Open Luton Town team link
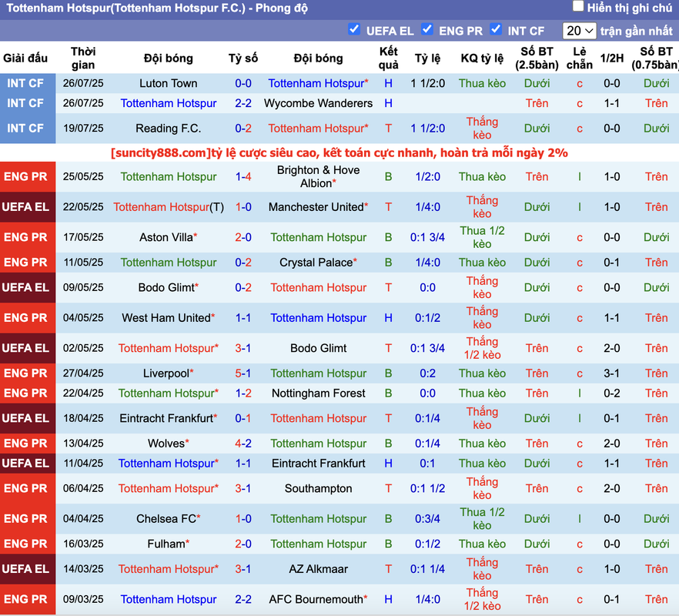The image size is (679, 616). click(168, 83)
